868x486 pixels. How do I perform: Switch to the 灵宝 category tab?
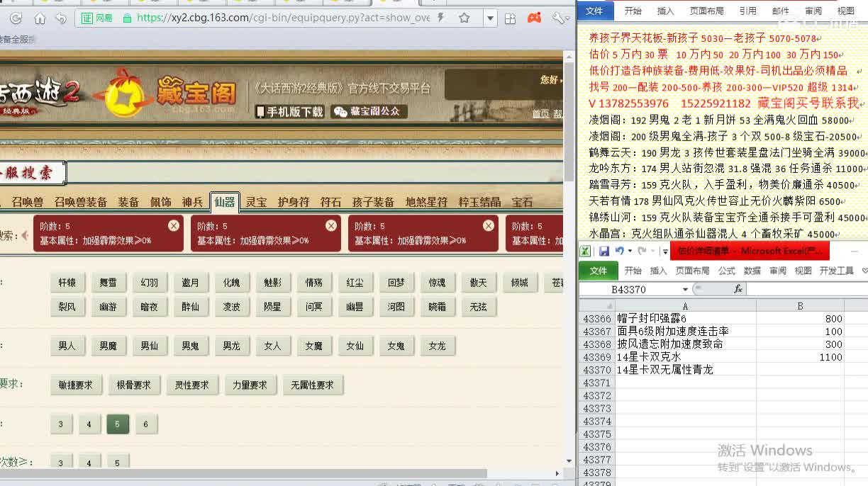coord(256,202)
